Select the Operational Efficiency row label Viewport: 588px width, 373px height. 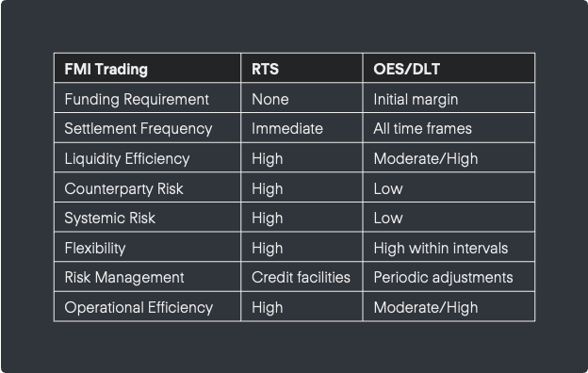147,307
